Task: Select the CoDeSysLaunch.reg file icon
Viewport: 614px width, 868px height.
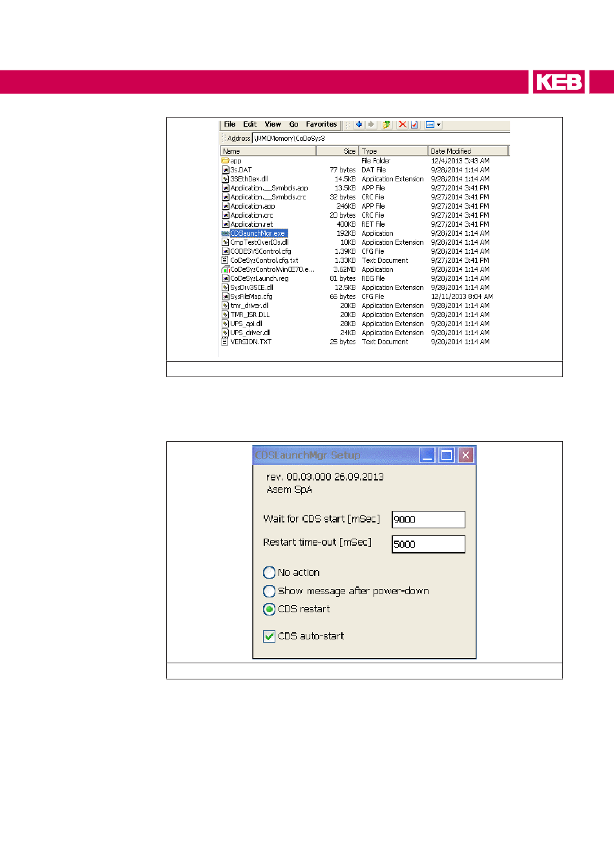Action: [x=226, y=278]
